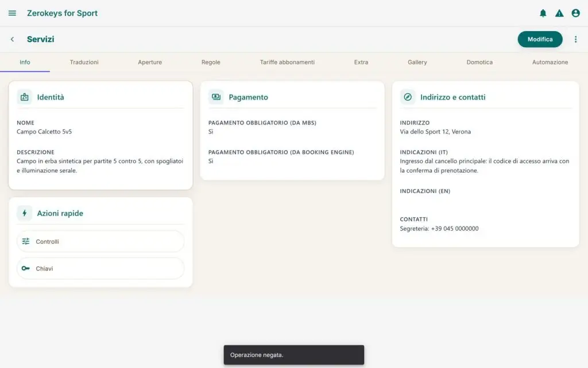Click the address Via dello Sport 12, Verona
This screenshot has height=368, width=588.
435,132
